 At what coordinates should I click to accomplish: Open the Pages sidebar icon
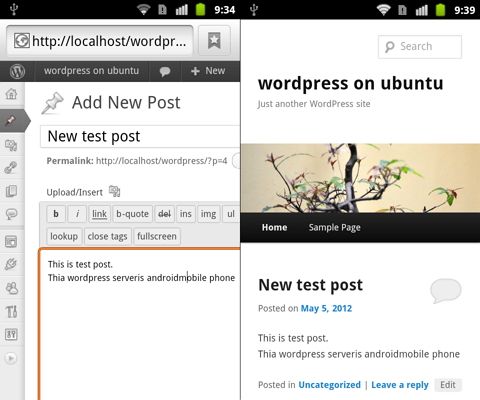pos(11,191)
